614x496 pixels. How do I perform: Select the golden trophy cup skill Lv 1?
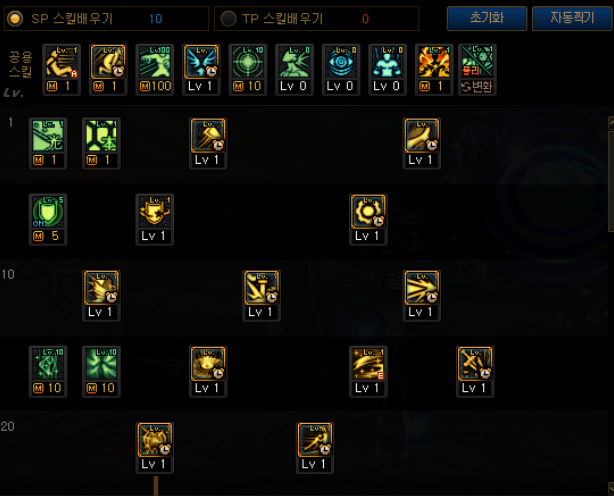pyautogui.click(x=155, y=220)
